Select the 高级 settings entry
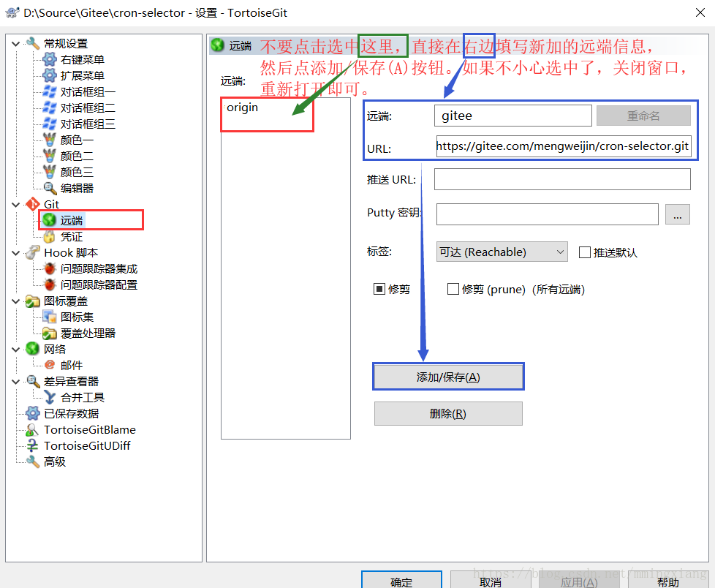The image size is (715, 588). (x=55, y=461)
